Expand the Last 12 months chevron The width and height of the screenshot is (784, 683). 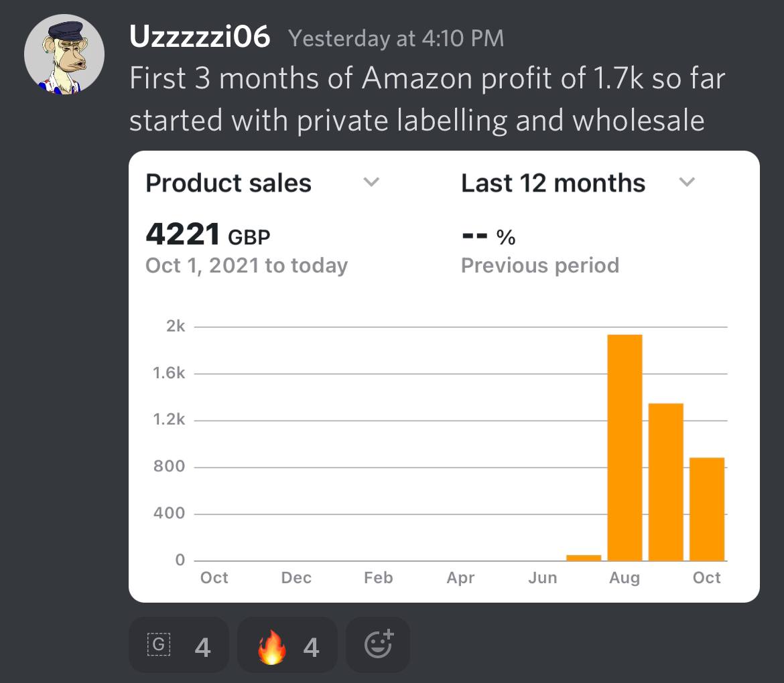tap(687, 182)
